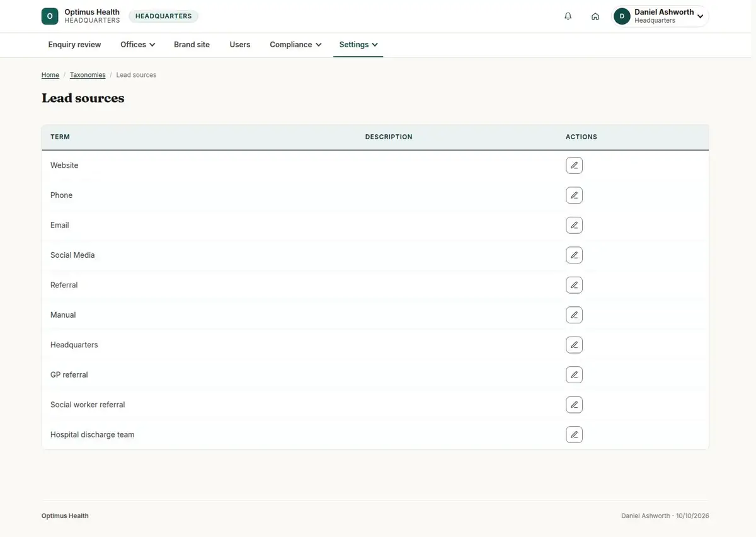Edit the Social Media lead source

coord(574,255)
